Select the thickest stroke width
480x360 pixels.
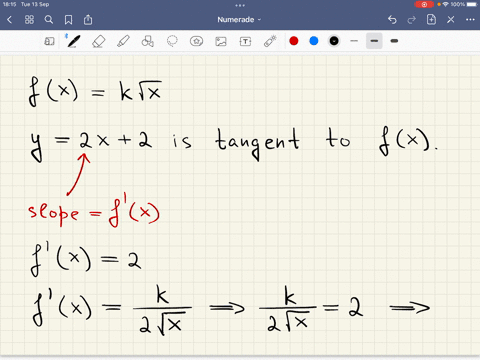click(x=394, y=41)
